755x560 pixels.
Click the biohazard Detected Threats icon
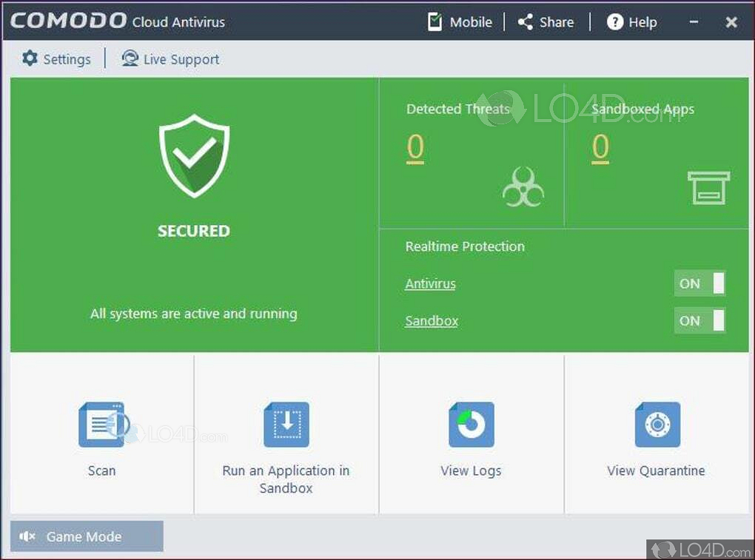523,186
